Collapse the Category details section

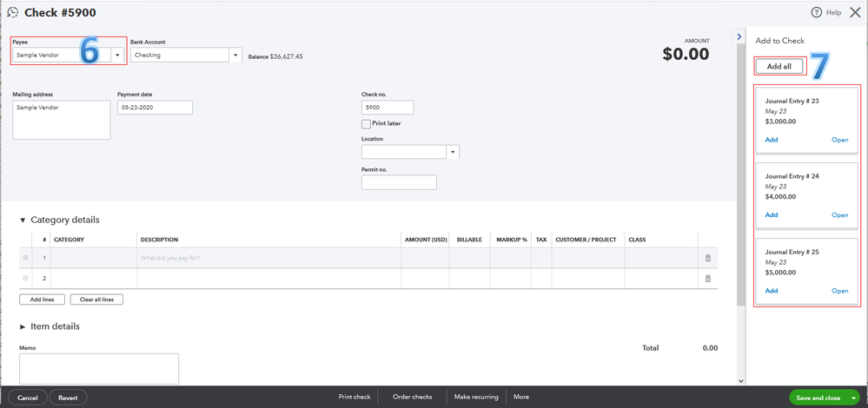(x=23, y=220)
